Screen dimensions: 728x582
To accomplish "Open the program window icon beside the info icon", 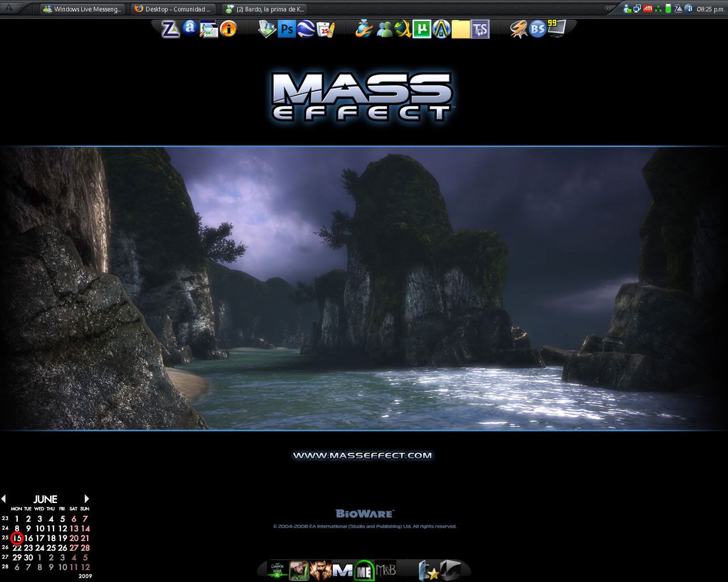I will pos(209,29).
